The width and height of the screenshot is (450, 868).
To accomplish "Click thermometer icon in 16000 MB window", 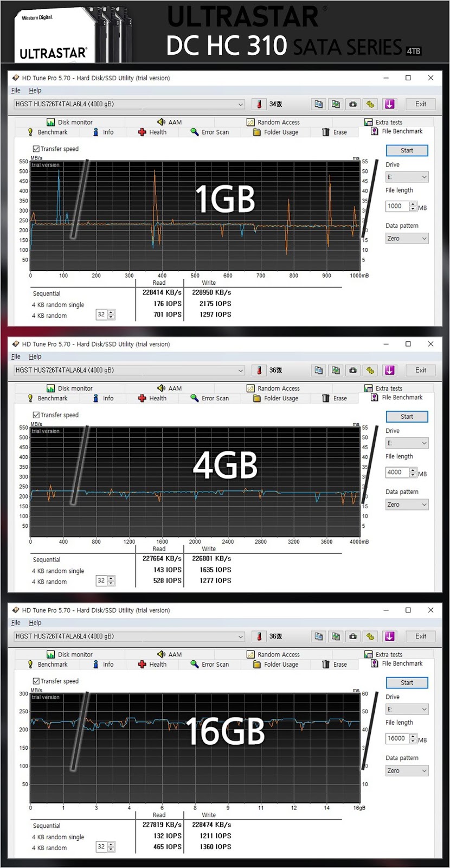I will pos(259,636).
